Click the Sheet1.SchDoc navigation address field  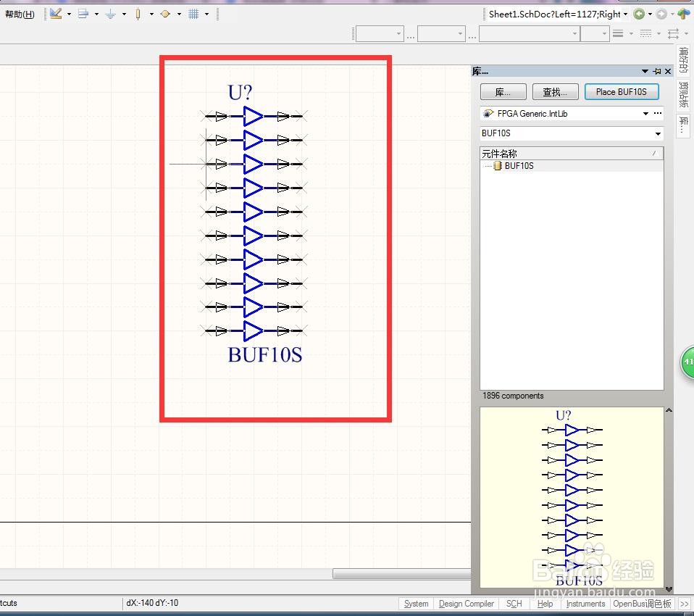[554, 14]
